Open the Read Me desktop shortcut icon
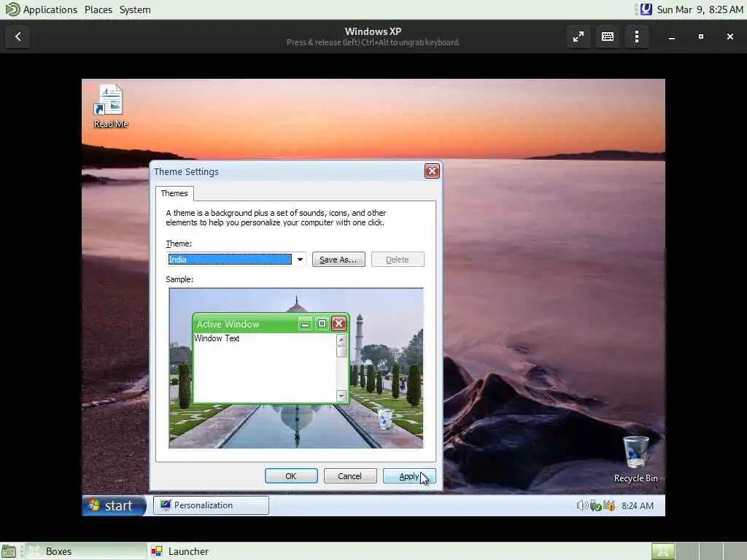Viewport: 747px width, 560px height. pos(110,106)
